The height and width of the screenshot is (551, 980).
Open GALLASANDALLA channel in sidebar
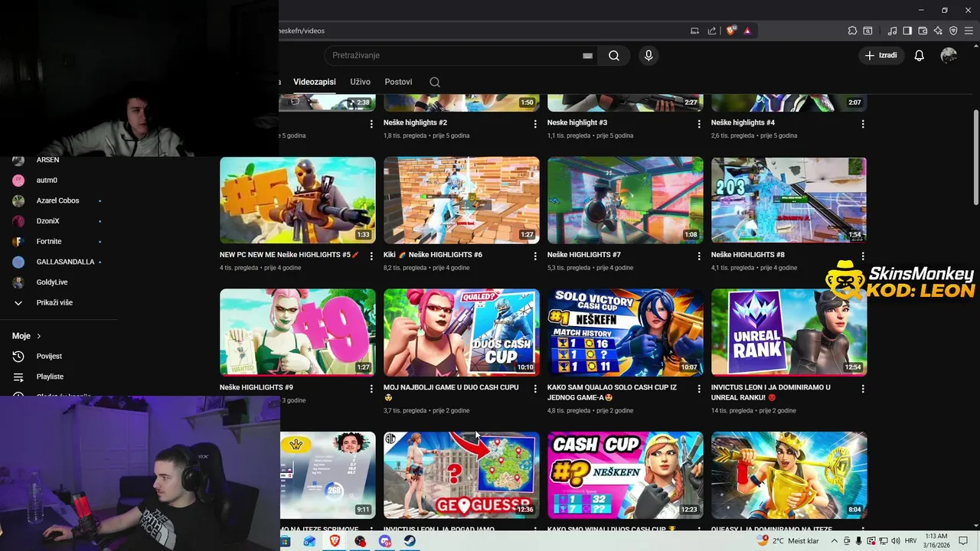(65, 262)
